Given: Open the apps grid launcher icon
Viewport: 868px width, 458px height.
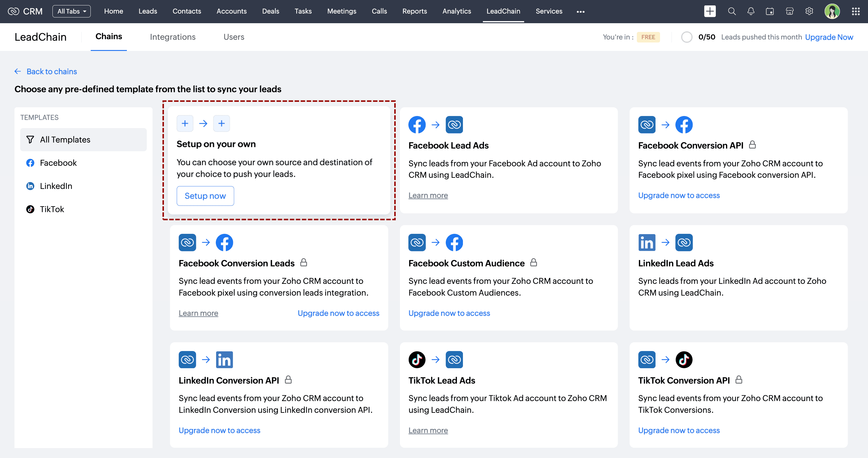Looking at the screenshot, I should pyautogui.click(x=856, y=11).
